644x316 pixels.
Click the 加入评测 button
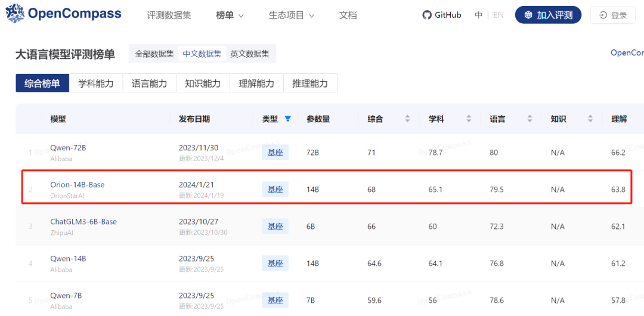[549, 16]
